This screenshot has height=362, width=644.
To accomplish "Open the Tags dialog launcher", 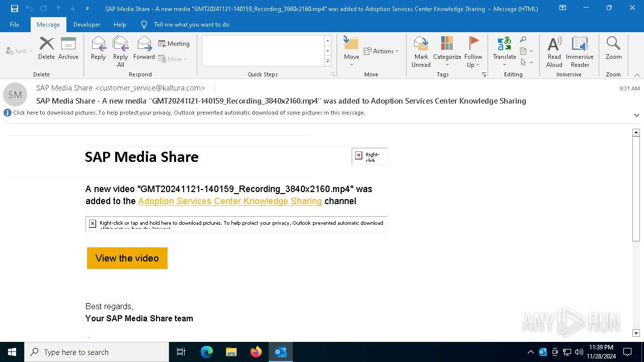I will click(484, 74).
